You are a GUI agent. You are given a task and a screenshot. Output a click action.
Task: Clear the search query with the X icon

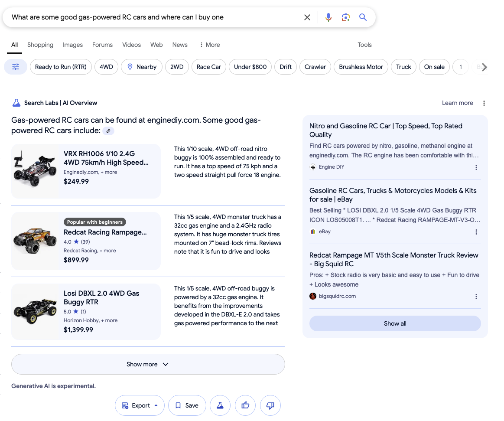tap(307, 17)
